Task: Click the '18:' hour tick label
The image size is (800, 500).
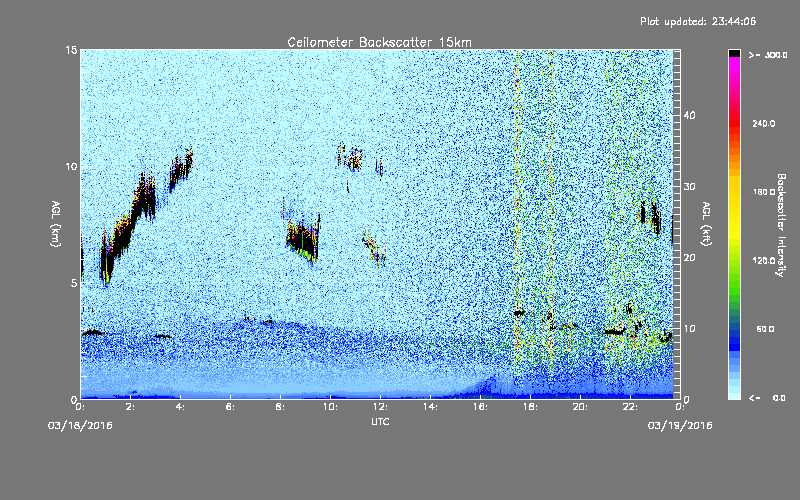Action: (531, 407)
